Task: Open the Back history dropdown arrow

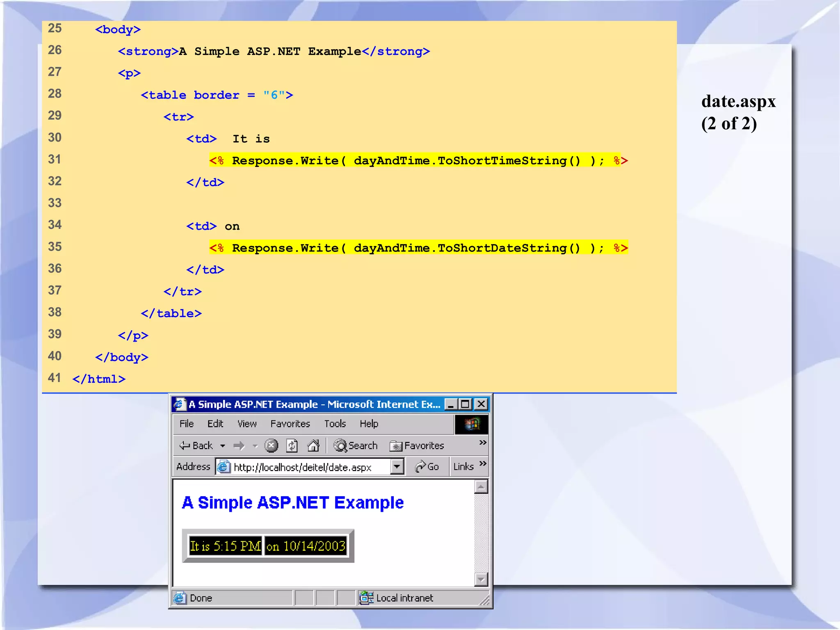Action: 223,446
